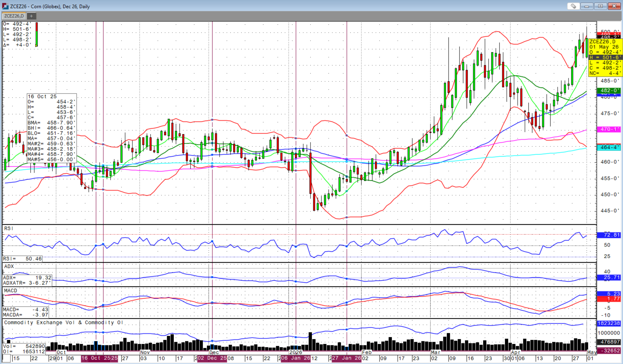Click the 27 Jan 26 date marker label

click(x=346, y=358)
